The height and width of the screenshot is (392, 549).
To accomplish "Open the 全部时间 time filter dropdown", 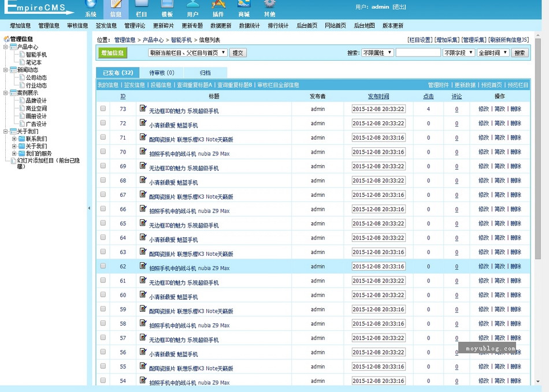I will coord(493,53).
